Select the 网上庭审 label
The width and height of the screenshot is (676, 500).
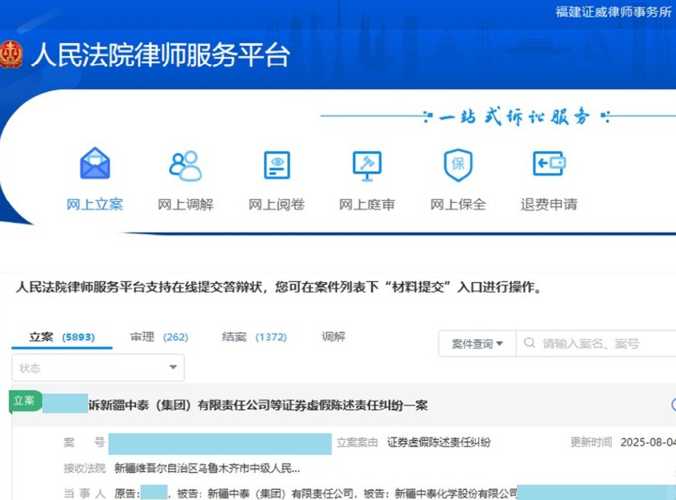click(367, 204)
